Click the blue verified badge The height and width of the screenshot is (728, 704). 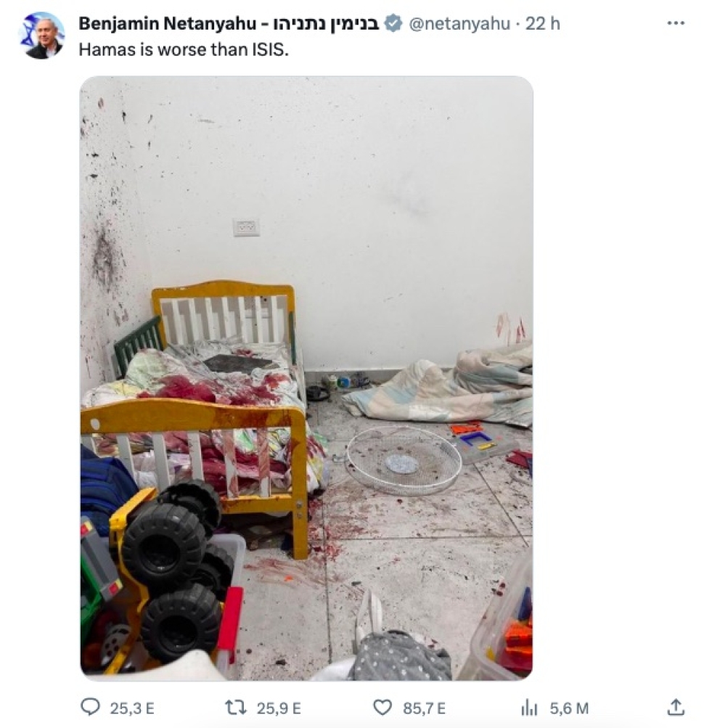pyautogui.click(x=394, y=23)
